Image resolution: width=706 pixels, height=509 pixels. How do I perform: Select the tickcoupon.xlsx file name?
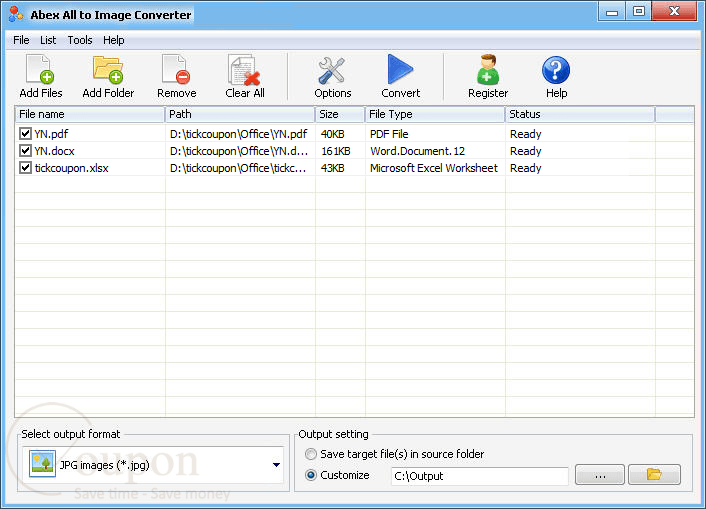click(72, 168)
